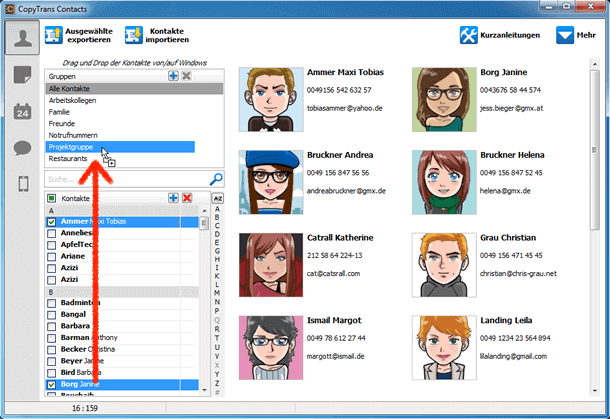Select the Projektgruppe group
Image resolution: width=610 pixels, height=419 pixels.
pyautogui.click(x=120, y=147)
